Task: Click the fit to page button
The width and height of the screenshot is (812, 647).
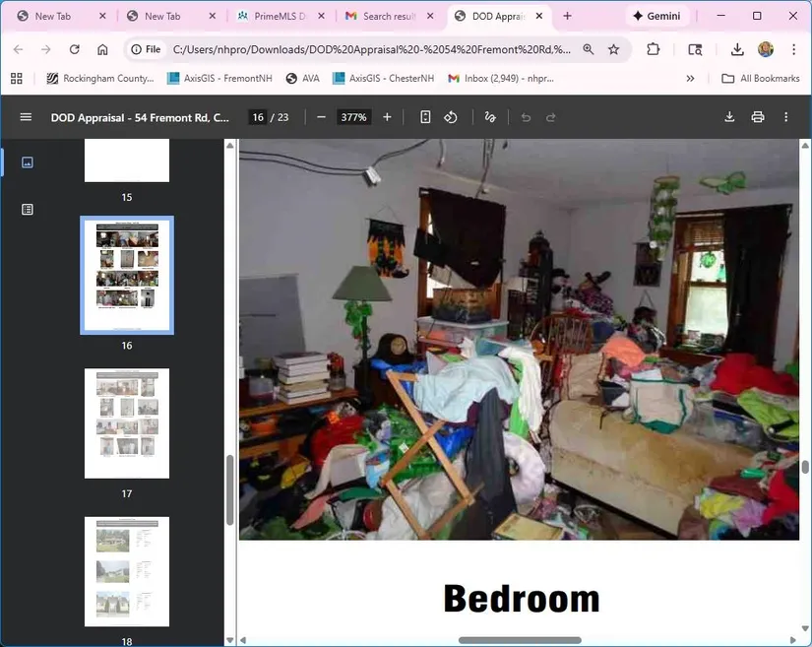Action: 425,117
